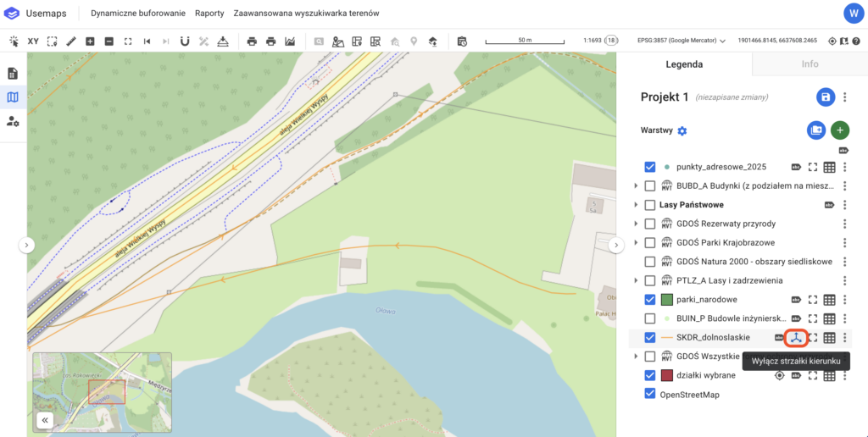
Task: Expand the BUBD_A Budynki layer group
Action: (636, 186)
